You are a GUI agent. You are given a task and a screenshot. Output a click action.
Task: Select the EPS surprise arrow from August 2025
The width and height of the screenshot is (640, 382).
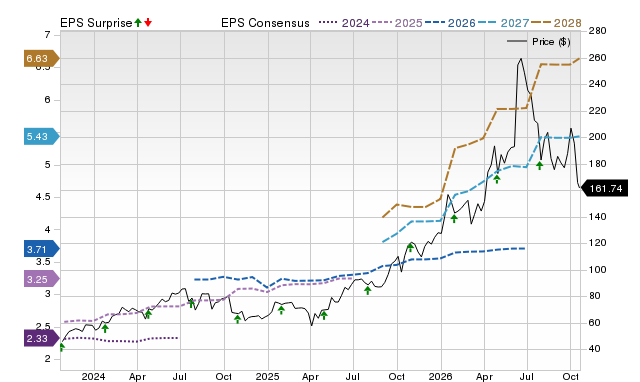pyautogui.click(x=368, y=290)
